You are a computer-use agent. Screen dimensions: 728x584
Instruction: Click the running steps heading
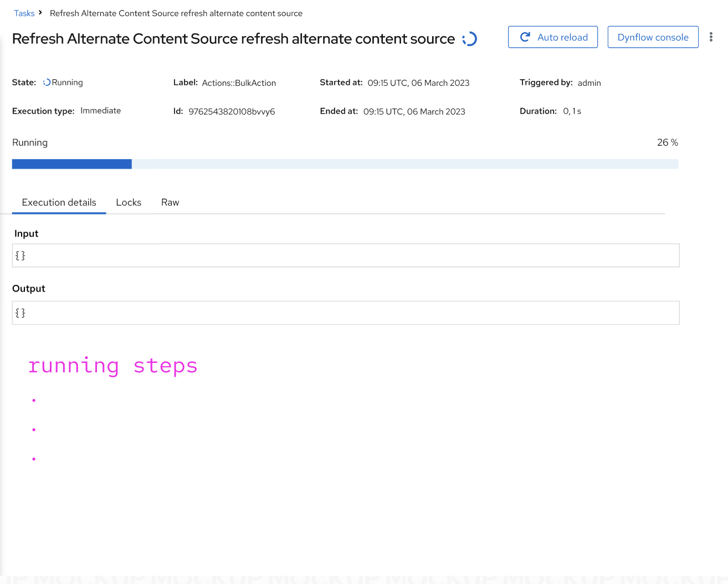[112, 366]
